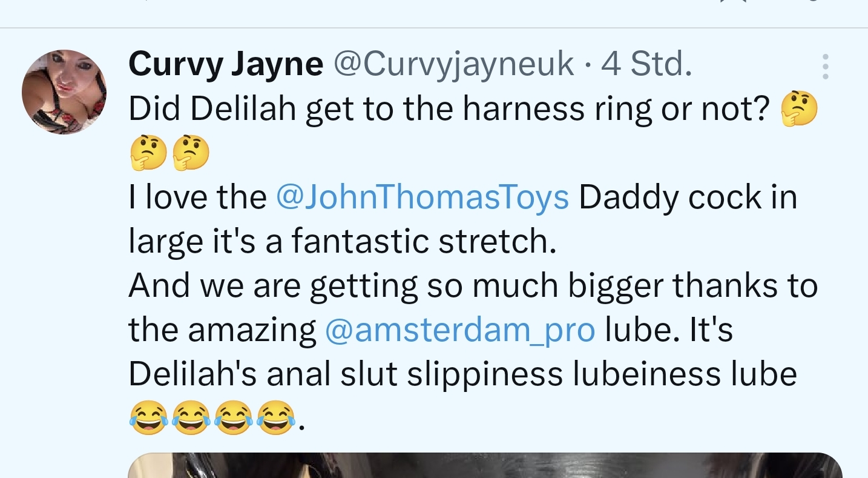The width and height of the screenshot is (868, 478).
Task: Open the three-dot more options menu
Action: 825,67
